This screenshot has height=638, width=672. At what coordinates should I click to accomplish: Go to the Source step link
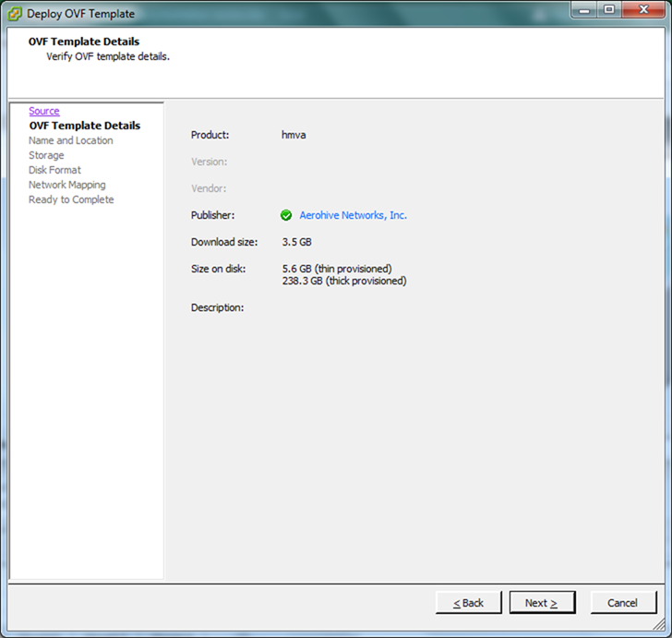click(43, 111)
